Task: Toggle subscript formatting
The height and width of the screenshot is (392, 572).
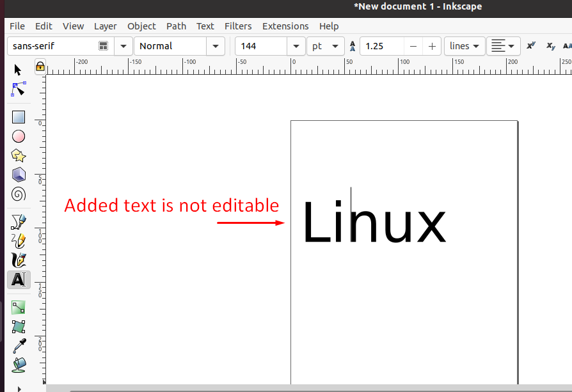Action: tap(551, 46)
